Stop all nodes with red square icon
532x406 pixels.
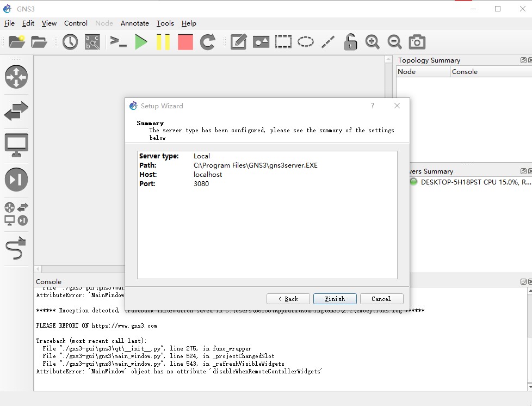click(x=185, y=42)
